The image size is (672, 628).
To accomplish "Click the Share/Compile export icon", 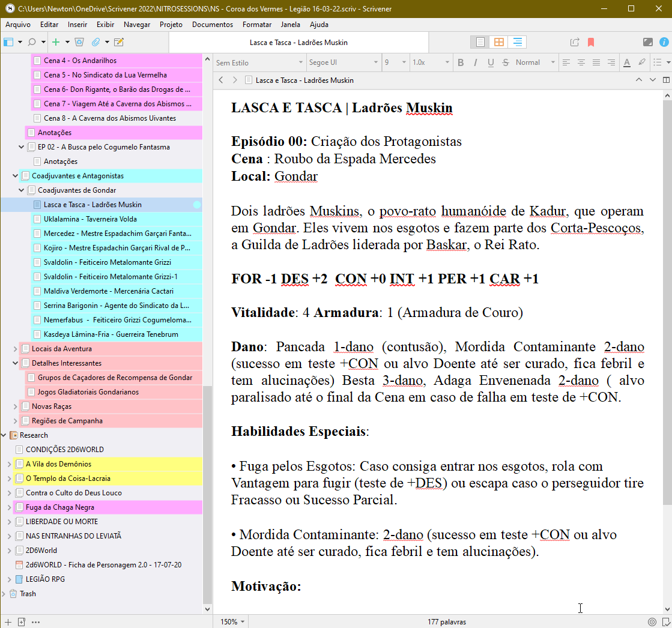I will 575,42.
